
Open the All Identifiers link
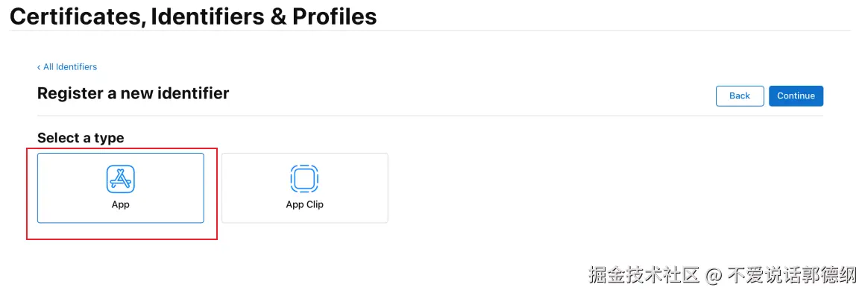(70, 67)
